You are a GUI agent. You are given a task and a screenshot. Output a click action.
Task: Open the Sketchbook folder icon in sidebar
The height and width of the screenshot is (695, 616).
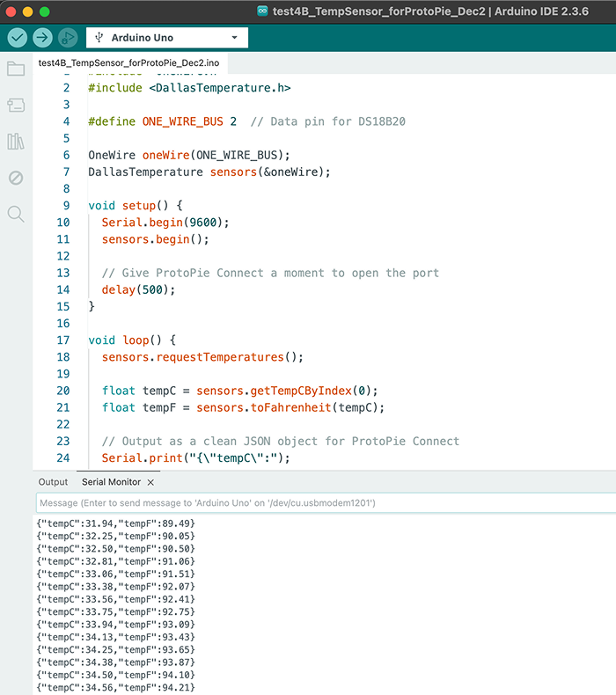pos(16,69)
